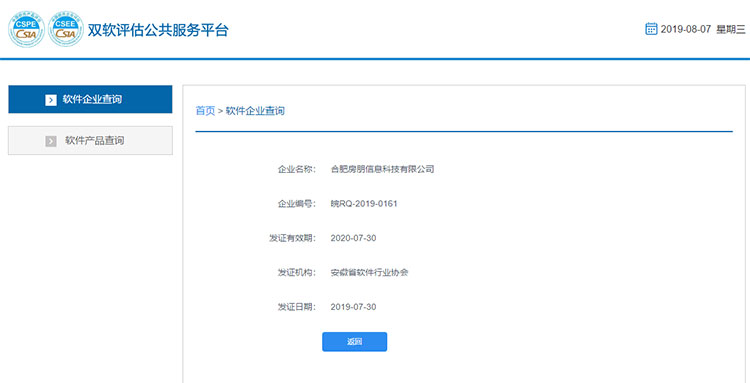Click the 发证日期 label
The width and height of the screenshot is (750, 383).
click(x=297, y=307)
